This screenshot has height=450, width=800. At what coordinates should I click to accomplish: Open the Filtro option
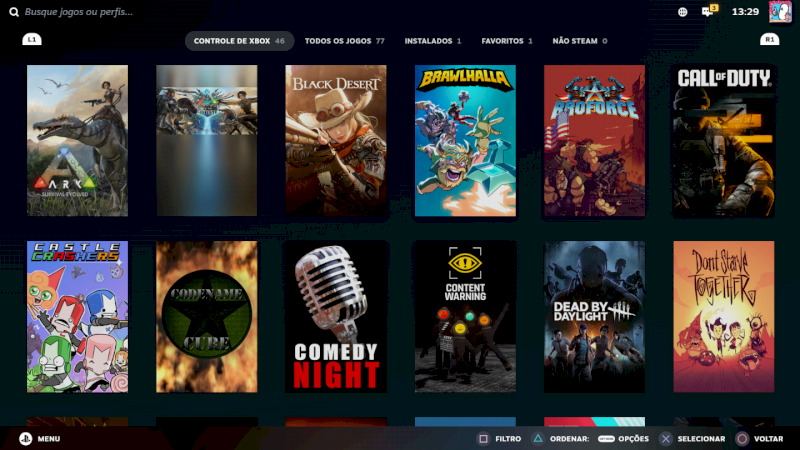click(x=508, y=439)
